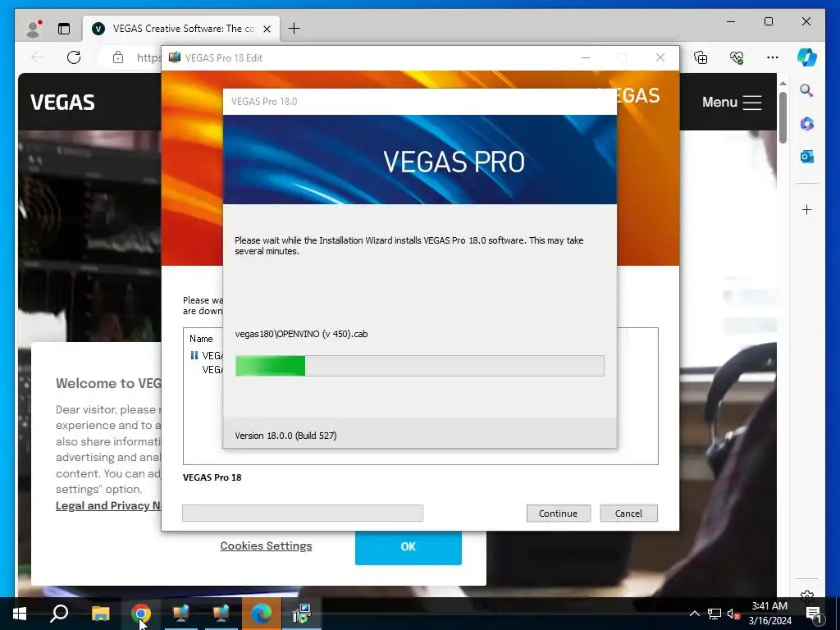
Task: Open the taskbar clock and date
Action: point(769,614)
